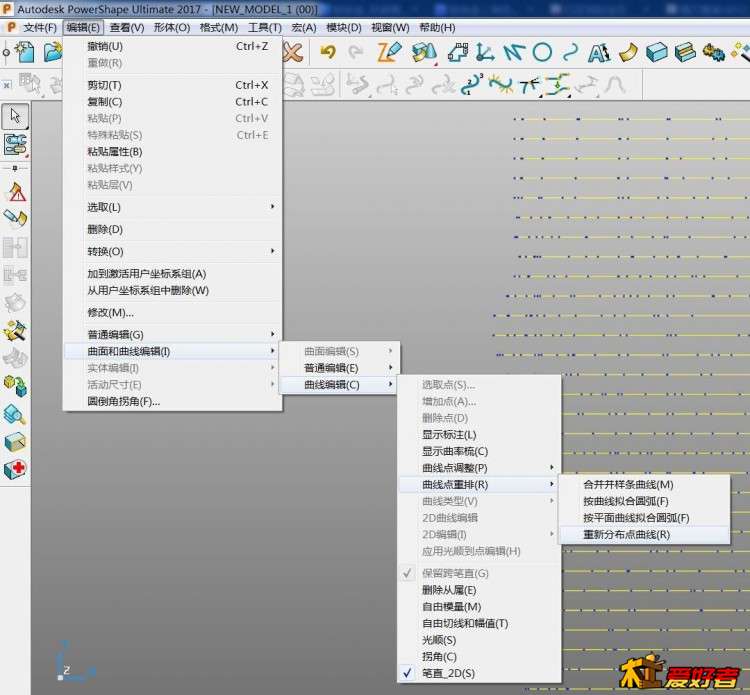Click the magnifier zoom icon in sidebar
The height and width of the screenshot is (695, 750).
click(15, 415)
